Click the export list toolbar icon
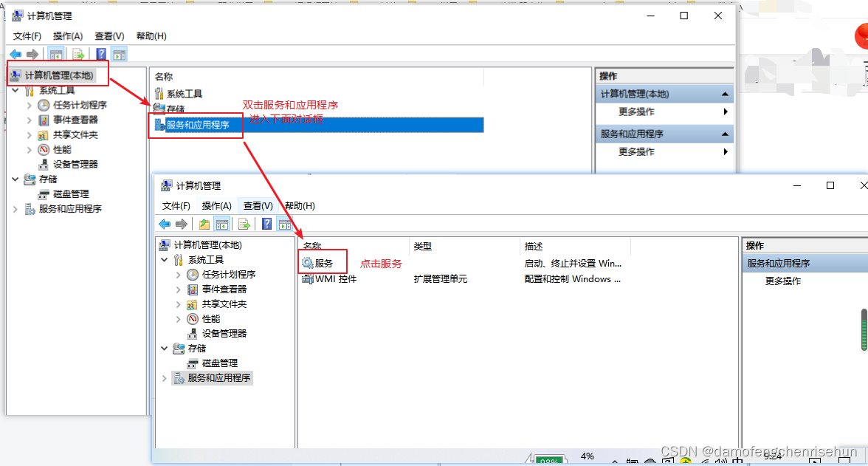This screenshot has width=868, height=466. 77,53
